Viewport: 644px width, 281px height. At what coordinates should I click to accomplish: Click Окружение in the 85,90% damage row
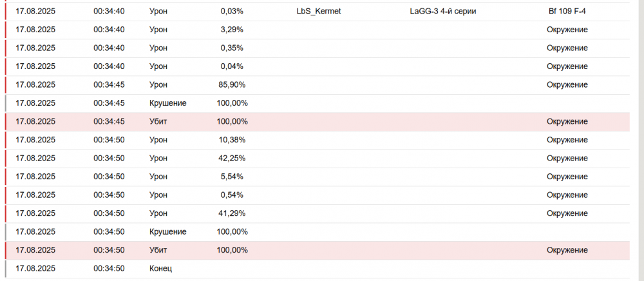coord(567,84)
